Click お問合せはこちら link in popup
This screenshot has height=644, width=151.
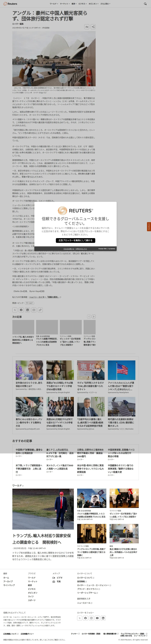click(x=81, y=249)
